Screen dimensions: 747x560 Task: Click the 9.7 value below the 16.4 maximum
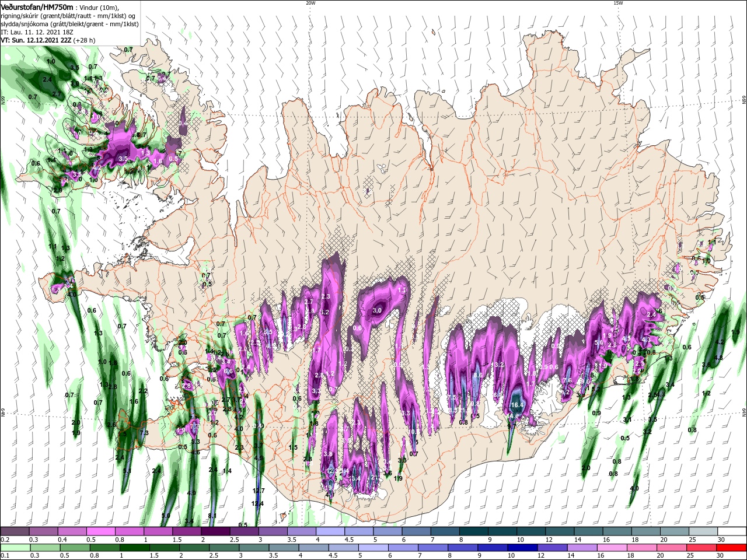511,426
